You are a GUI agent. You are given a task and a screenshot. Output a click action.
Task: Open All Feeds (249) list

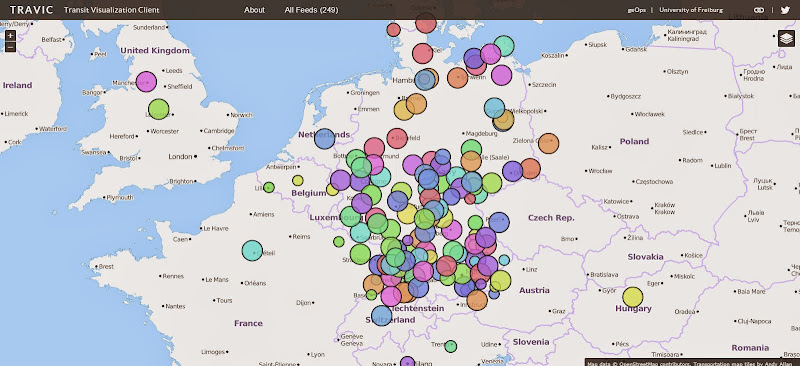[x=311, y=10]
